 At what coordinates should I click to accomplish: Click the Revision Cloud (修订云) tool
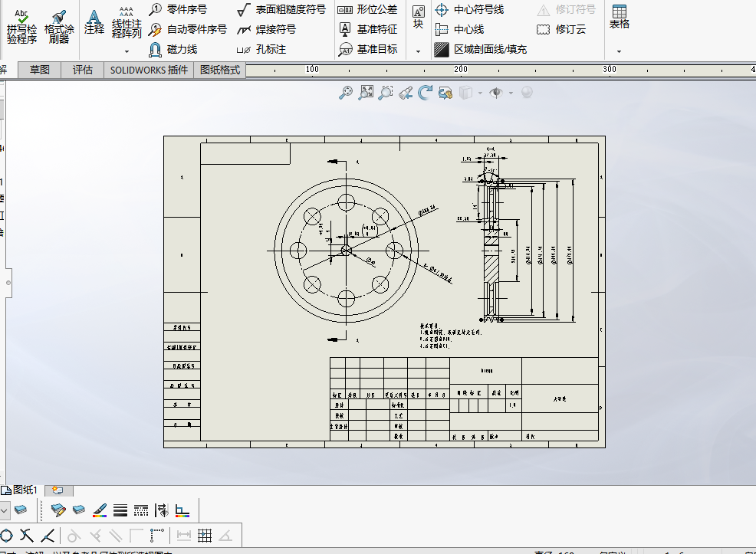561,29
